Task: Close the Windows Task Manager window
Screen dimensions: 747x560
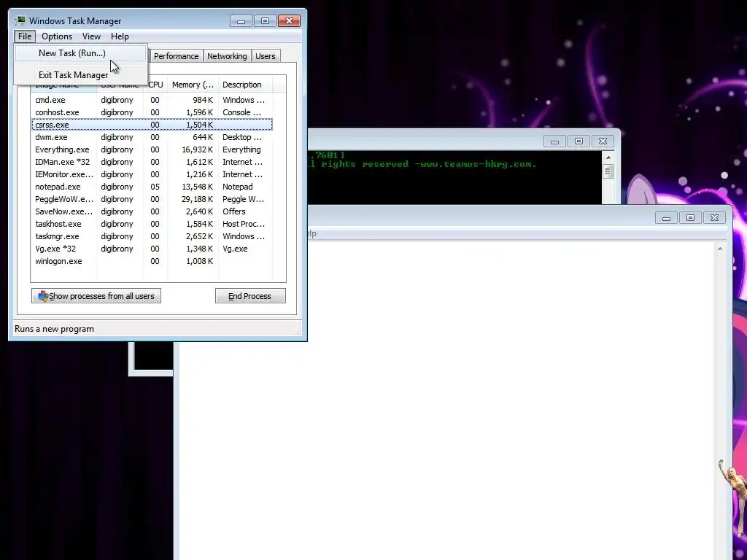Action: [x=289, y=21]
